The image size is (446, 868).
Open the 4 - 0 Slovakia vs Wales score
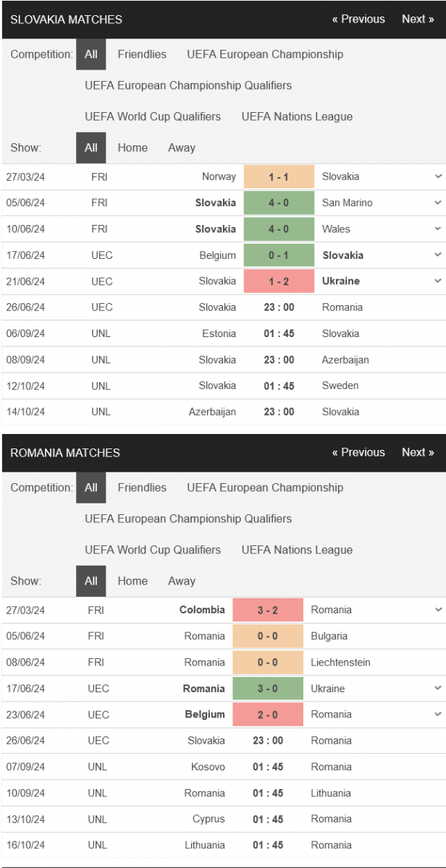coord(279,229)
